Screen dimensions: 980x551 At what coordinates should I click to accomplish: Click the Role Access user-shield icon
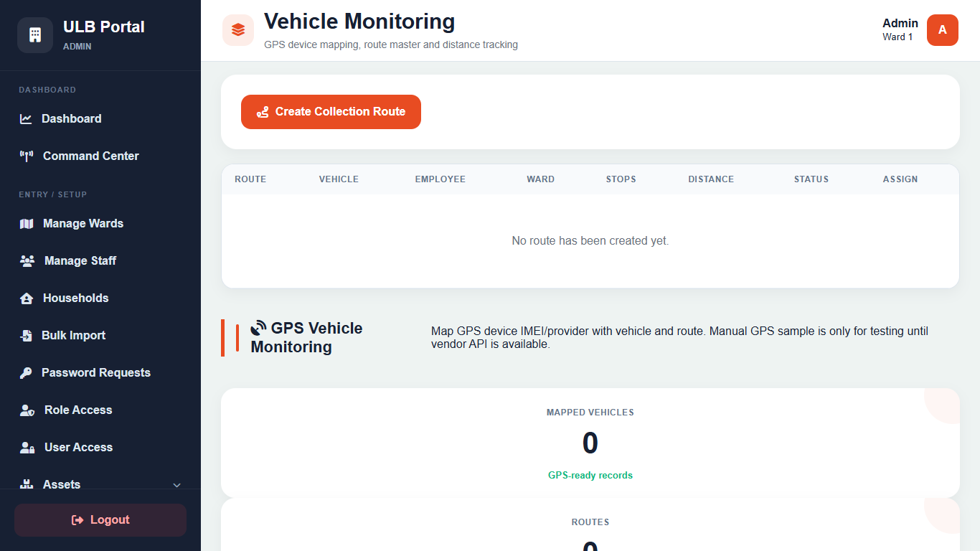point(27,410)
